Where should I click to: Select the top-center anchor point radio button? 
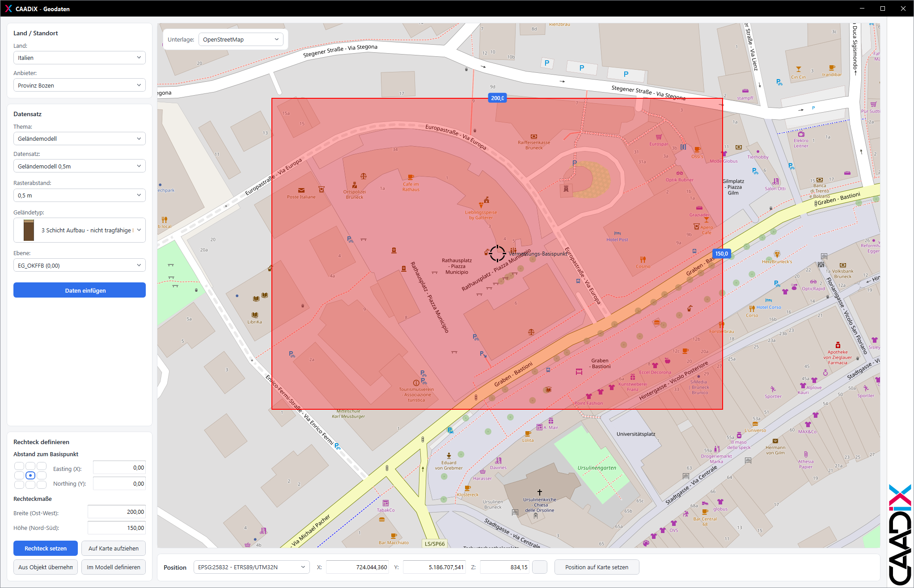coord(30,466)
